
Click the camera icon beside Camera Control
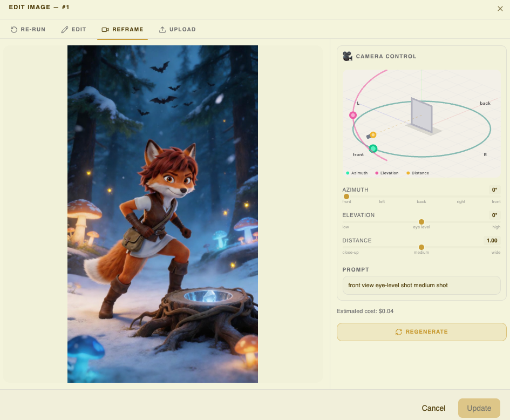pos(348,56)
